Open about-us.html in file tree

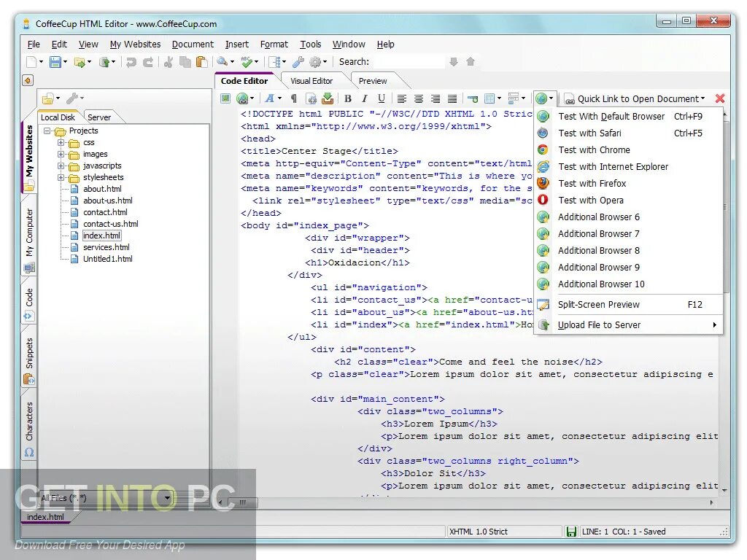point(108,201)
